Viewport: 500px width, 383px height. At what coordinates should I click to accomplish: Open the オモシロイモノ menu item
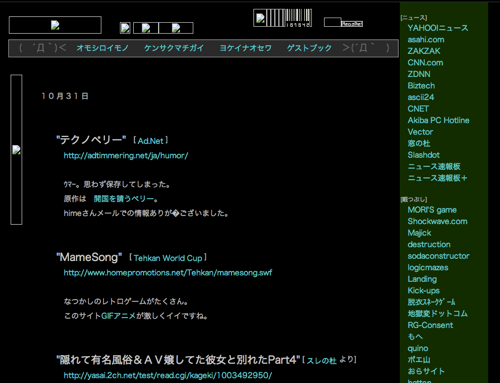click(102, 48)
